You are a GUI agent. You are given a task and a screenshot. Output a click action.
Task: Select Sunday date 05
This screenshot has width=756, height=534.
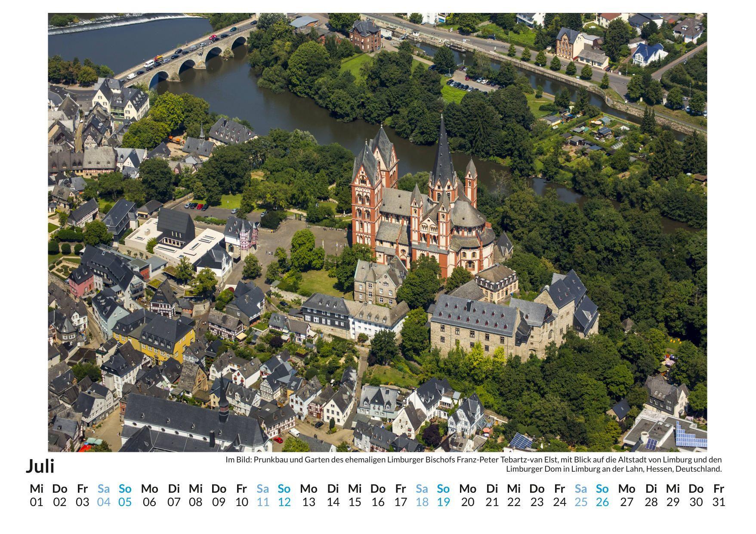point(125,502)
